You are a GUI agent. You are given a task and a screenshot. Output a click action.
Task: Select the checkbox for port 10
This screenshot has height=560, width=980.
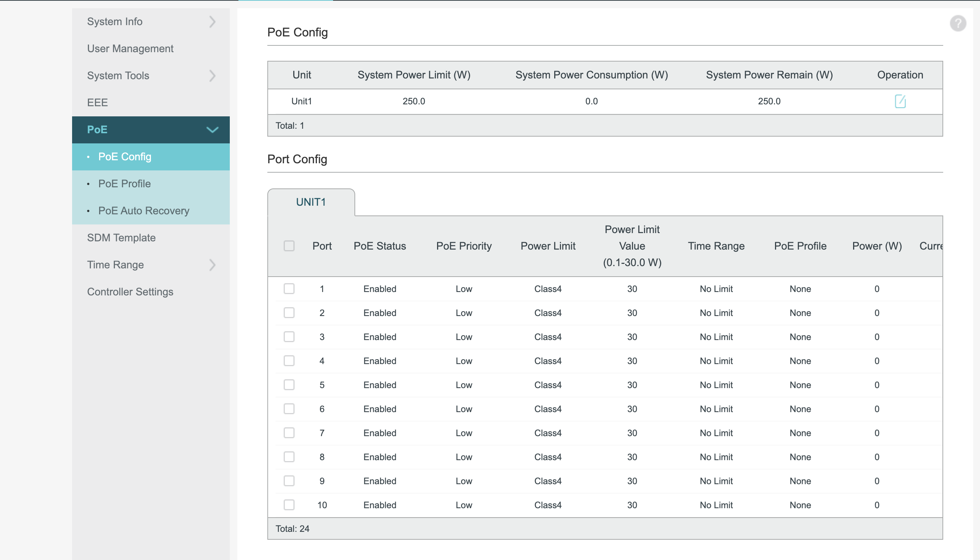pyautogui.click(x=289, y=504)
